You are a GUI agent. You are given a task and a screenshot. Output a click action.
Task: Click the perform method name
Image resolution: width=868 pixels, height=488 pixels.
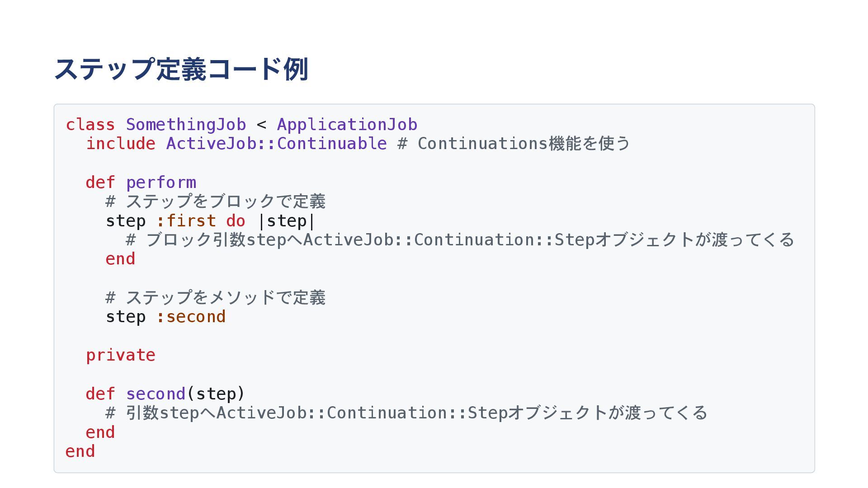(x=160, y=183)
